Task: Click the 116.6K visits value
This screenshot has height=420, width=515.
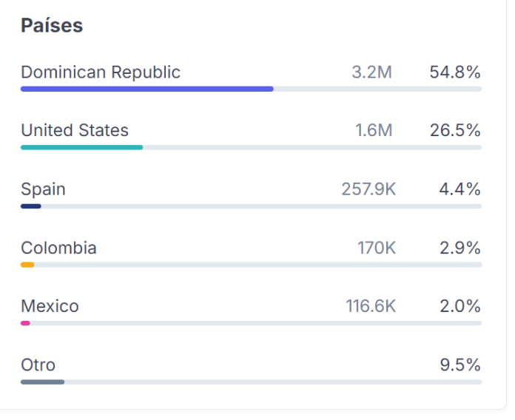Action: point(371,306)
